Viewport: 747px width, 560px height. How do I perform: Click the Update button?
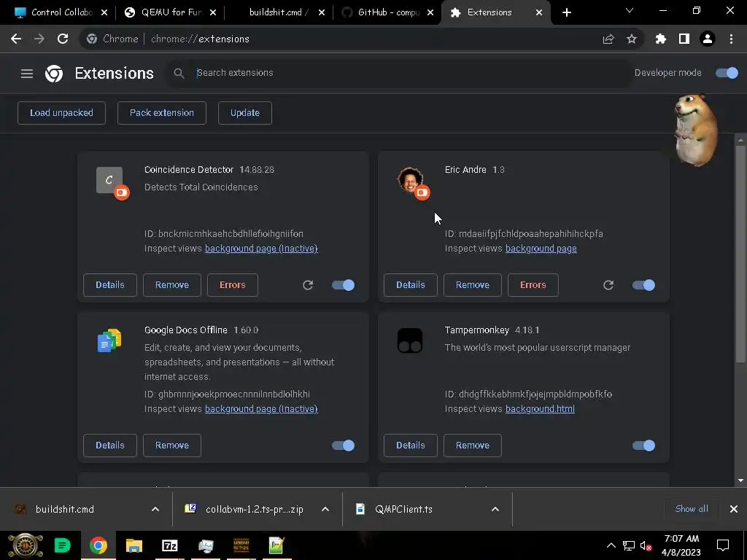pyautogui.click(x=245, y=113)
